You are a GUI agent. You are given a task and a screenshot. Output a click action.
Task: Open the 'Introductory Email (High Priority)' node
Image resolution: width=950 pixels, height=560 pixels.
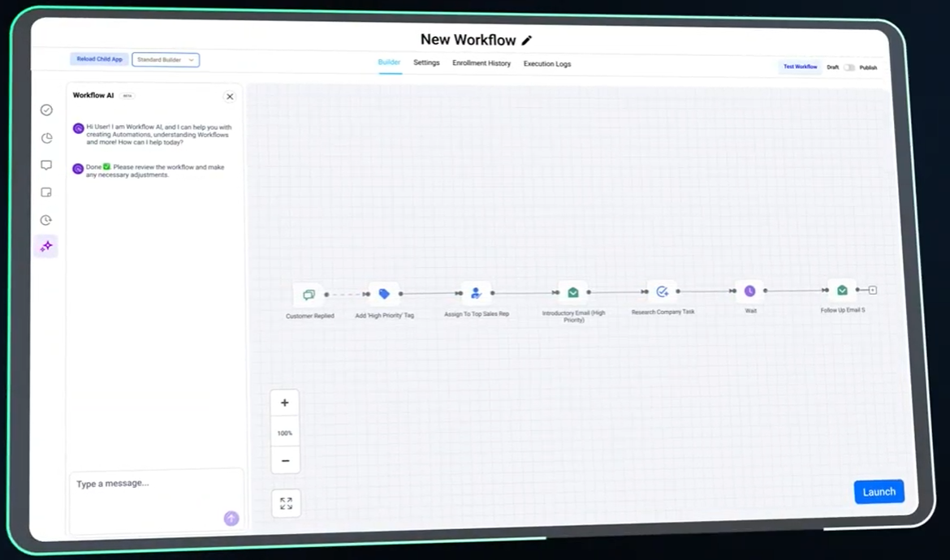coord(573,291)
